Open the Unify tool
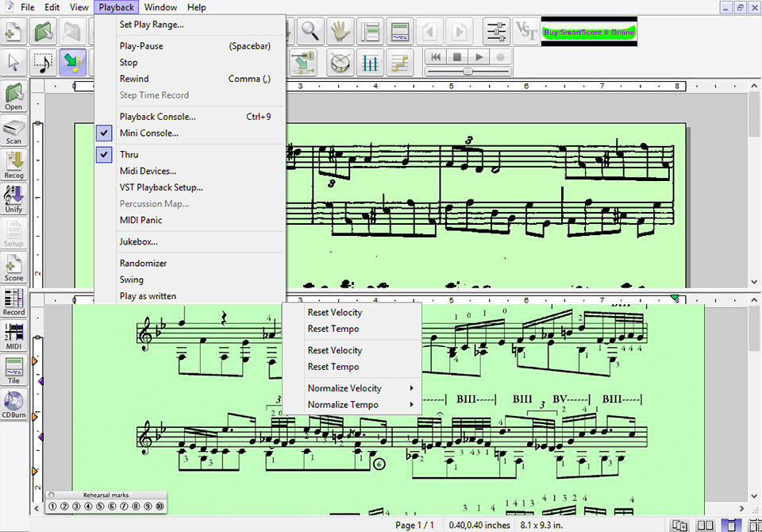The width and height of the screenshot is (762, 532). click(x=13, y=196)
